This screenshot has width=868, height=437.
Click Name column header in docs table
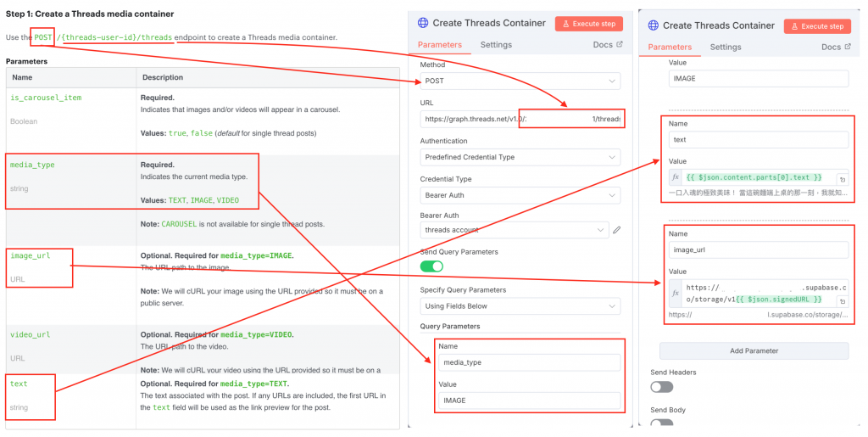(22, 77)
